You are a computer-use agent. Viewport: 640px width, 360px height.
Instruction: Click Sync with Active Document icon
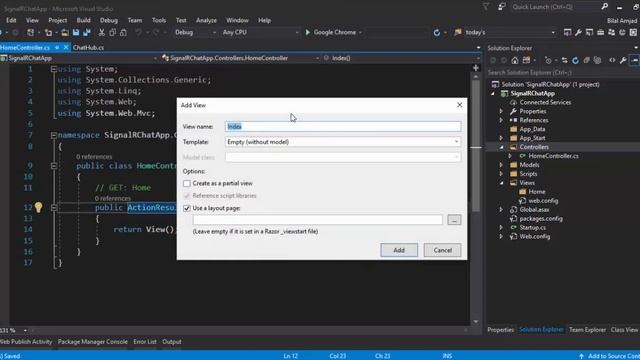[x=564, y=60]
